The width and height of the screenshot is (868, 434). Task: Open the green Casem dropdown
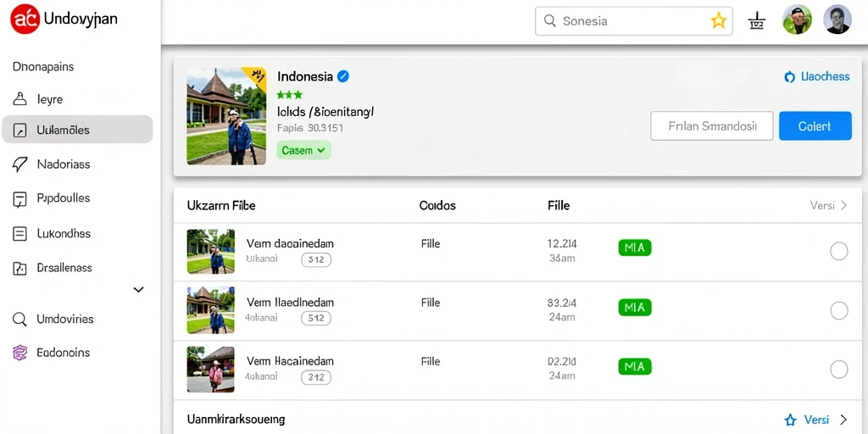pyautogui.click(x=304, y=151)
